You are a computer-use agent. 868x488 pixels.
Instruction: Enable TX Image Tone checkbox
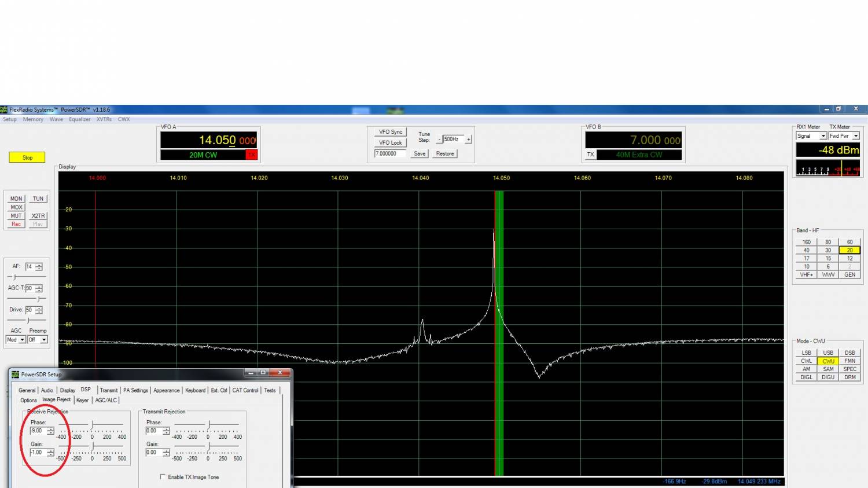[x=163, y=477]
